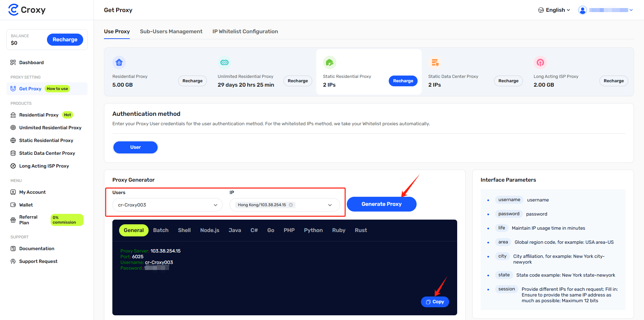Image resolution: width=644 pixels, height=320 pixels.
Task: Click the 0% commission badge
Action: [67, 220]
